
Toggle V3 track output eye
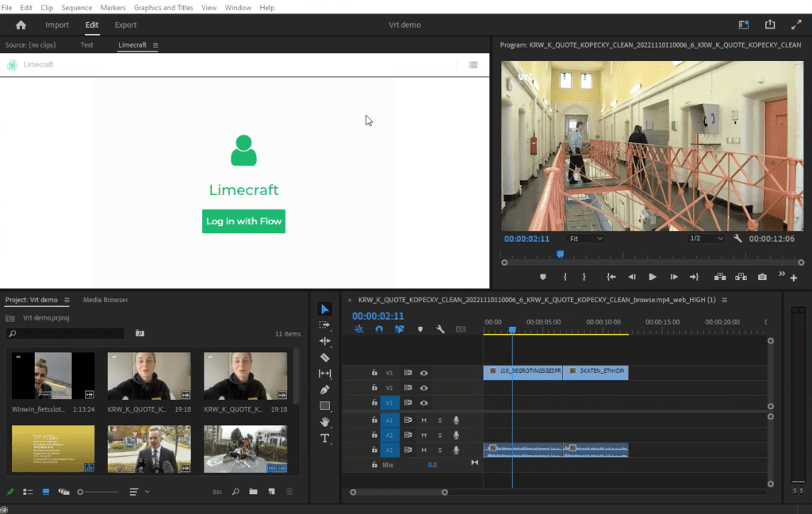pos(423,373)
